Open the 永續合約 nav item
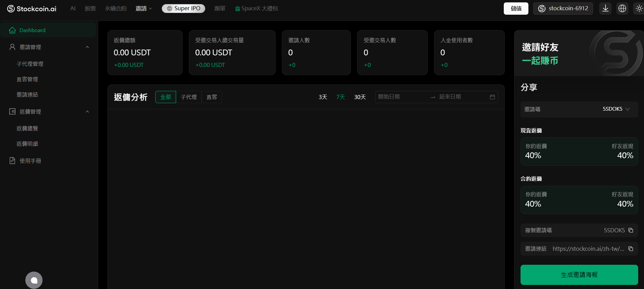644x289 pixels. point(116,9)
